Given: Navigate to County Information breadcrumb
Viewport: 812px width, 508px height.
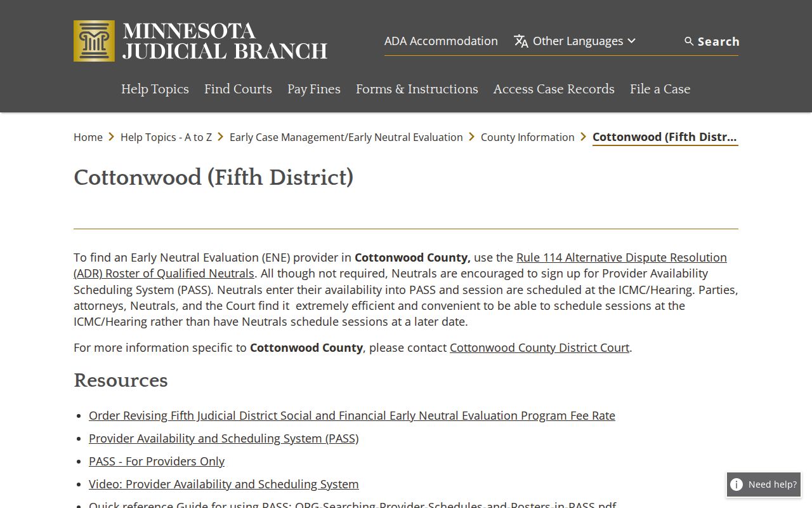Looking at the screenshot, I should (x=528, y=137).
